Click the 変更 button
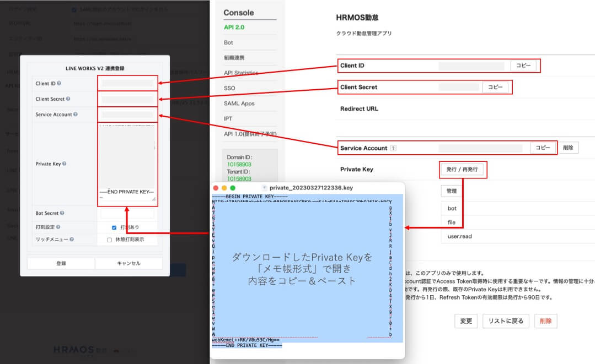 coord(466,321)
